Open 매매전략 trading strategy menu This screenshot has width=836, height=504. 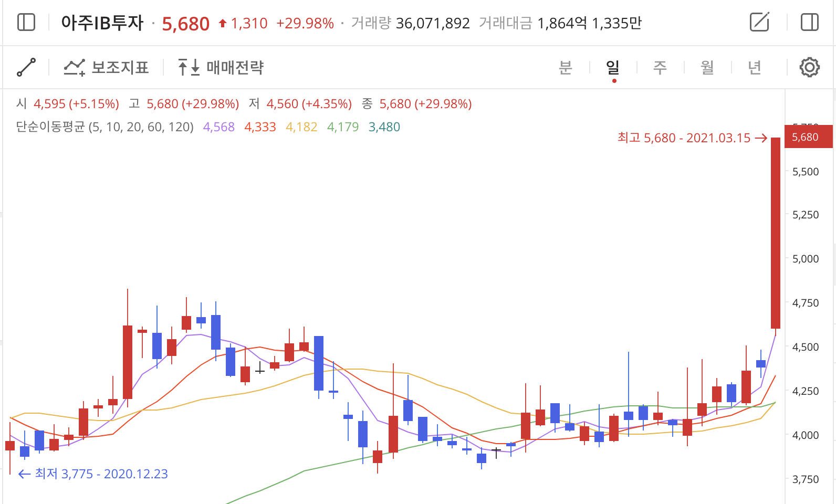221,67
